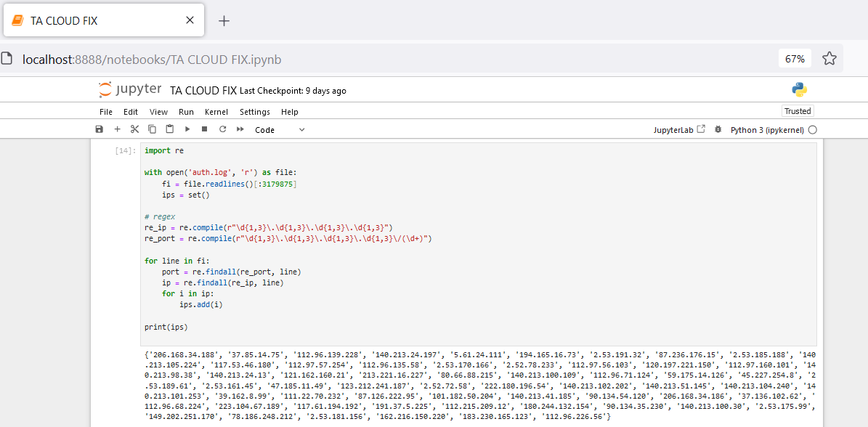Click the Trusted notebook button

[x=798, y=111]
